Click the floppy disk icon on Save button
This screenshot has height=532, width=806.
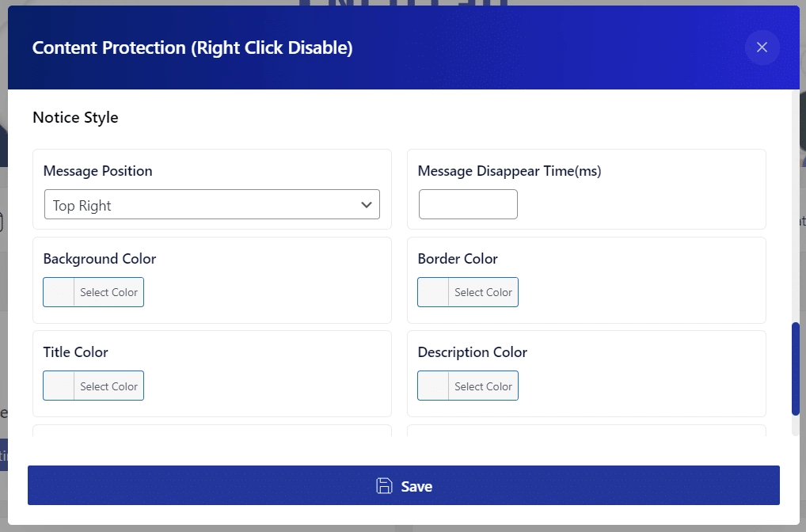pyautogui.click(x=384, y=485)
